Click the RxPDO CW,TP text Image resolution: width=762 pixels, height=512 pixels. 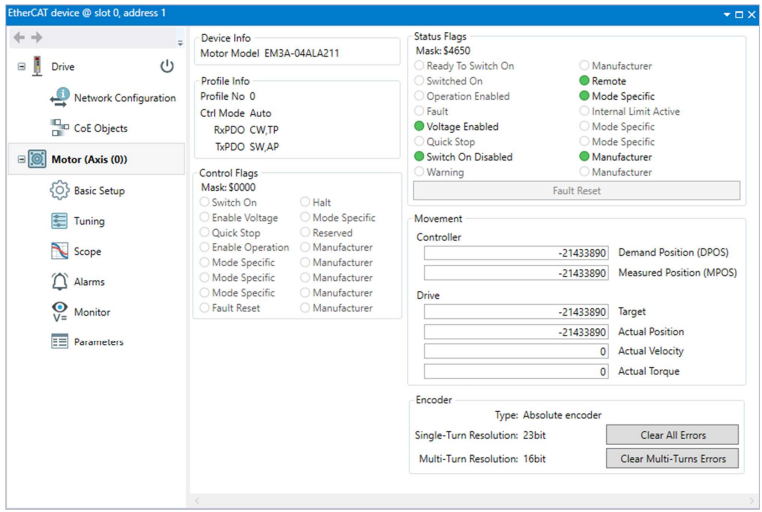[246, 130]
